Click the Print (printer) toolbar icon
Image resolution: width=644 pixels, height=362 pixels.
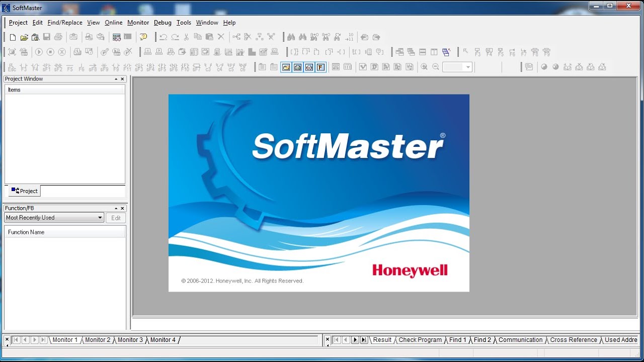(58, 37)
